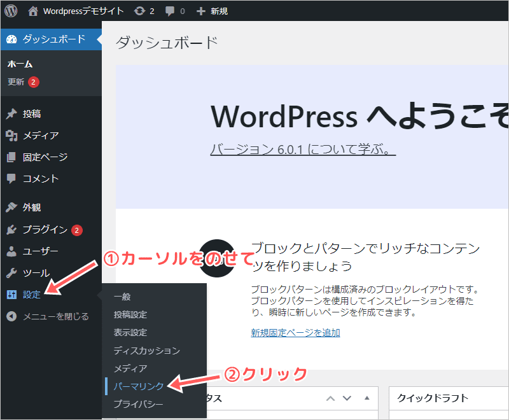The image size is (509, 420).
Task: Select パーマリンク in the settings submenu
Action: pos(139,386)
